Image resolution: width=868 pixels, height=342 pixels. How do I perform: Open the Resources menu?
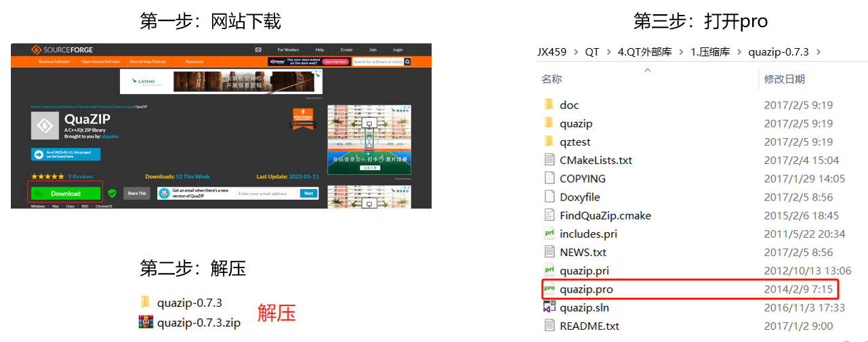coord(194,62)
